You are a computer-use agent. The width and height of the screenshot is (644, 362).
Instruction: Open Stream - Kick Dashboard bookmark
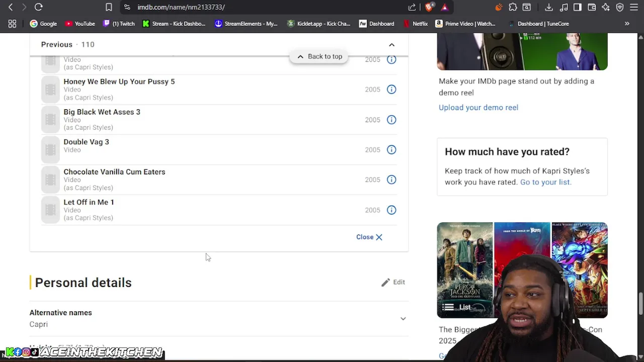click(x=174, y=24)
